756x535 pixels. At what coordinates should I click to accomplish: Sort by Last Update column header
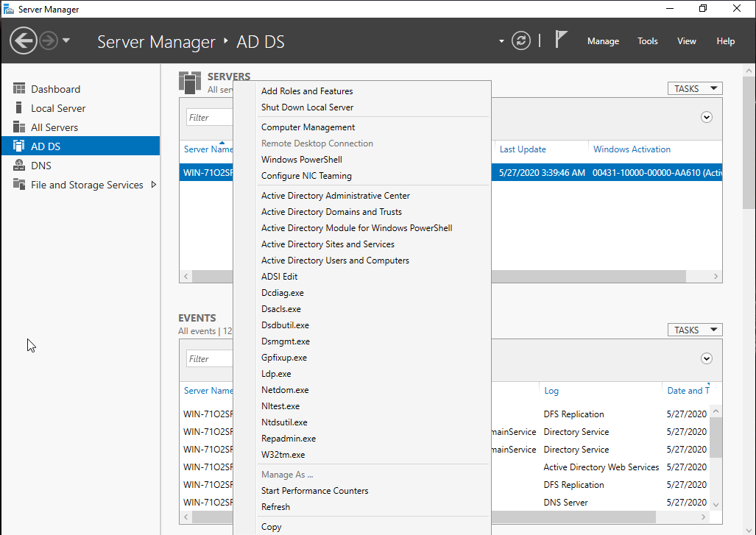523,149
